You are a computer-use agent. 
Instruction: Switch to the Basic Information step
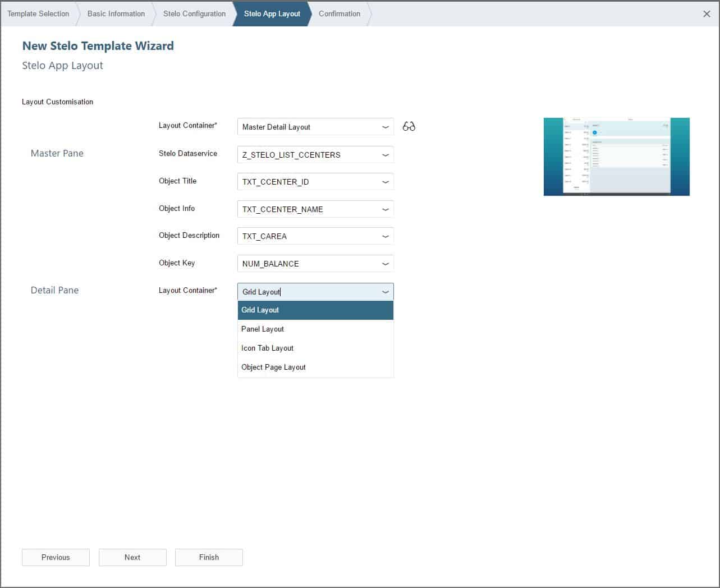pos(116,14)
